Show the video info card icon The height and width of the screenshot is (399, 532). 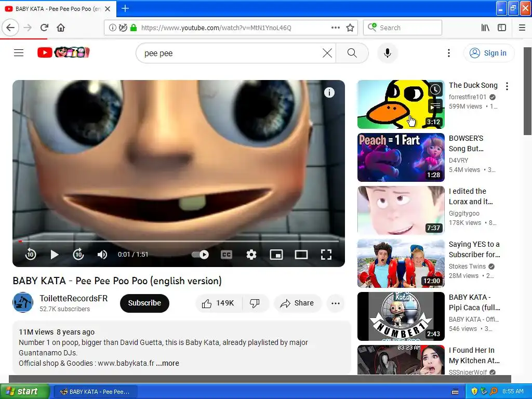coord(329,92)
